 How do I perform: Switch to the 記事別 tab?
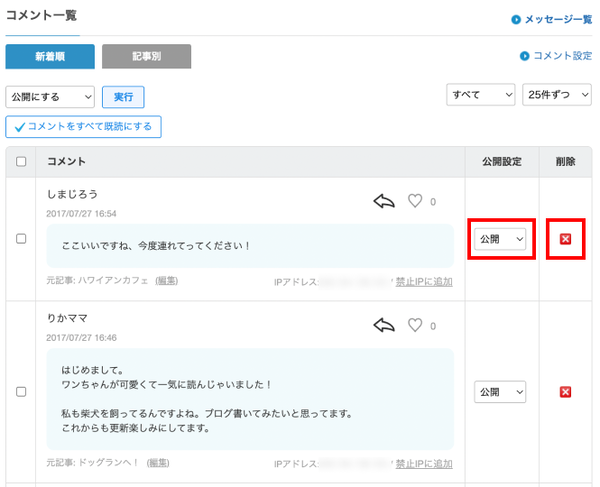coord(146,56)
